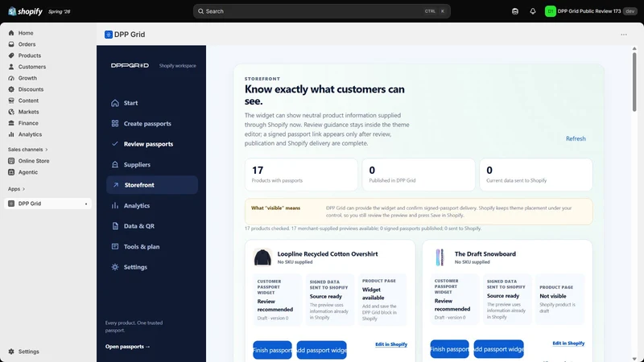644x362 pixels.
Task: Click the pin dot beside DPP Grid
Action: pyautogui.click(x=86, y=204)
